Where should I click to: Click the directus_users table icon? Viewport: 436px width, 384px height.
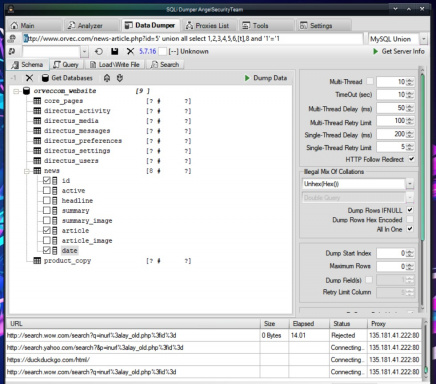coord(37,161)
